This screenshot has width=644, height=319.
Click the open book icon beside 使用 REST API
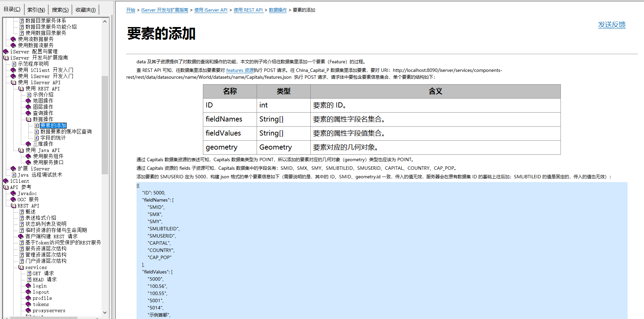(x=21, y=89)
